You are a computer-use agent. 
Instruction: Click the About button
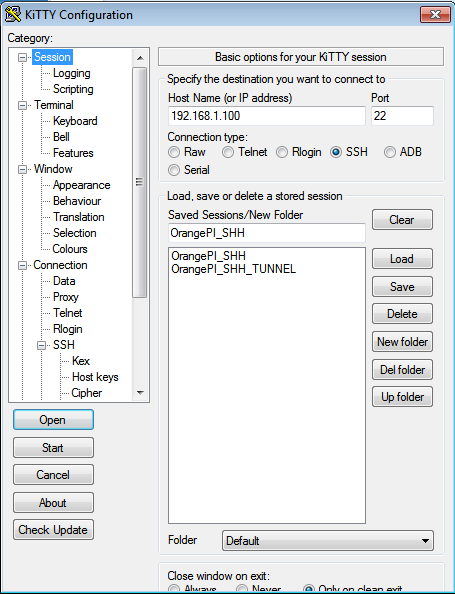53,503
